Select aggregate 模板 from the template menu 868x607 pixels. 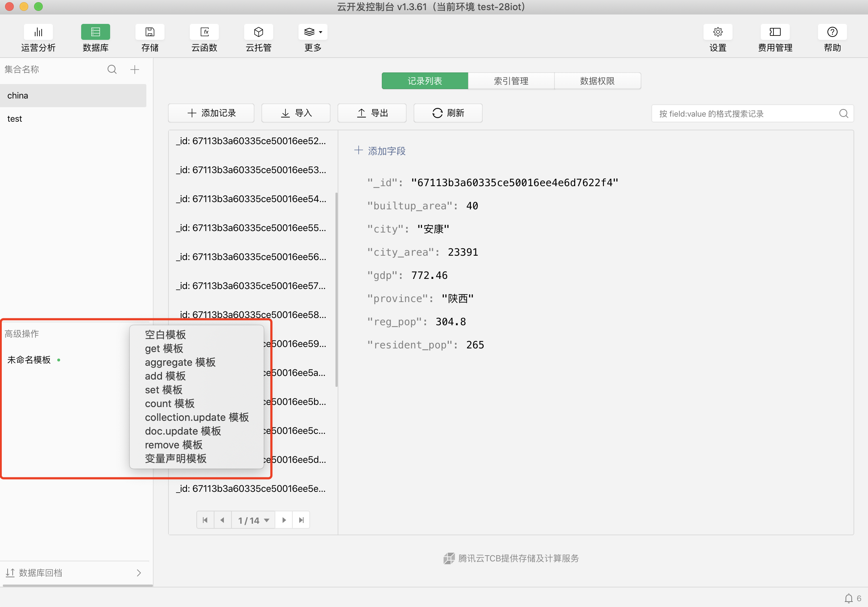[x=180, y=362]
